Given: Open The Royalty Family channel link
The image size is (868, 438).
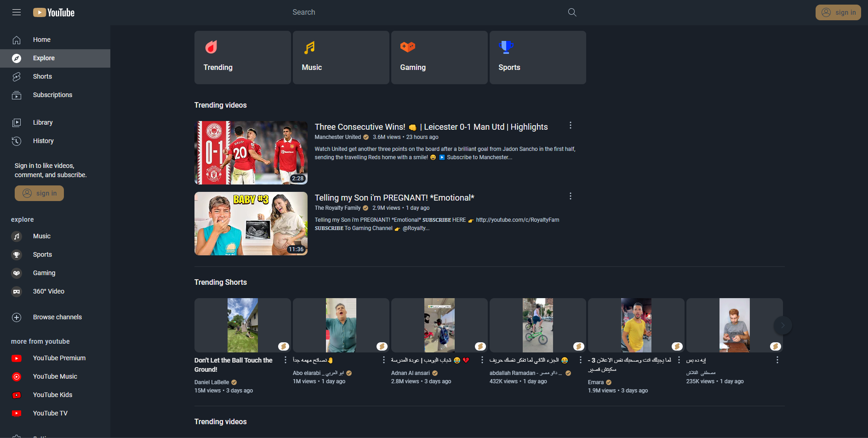Looking at the screenshot, I should click(337, 208).
